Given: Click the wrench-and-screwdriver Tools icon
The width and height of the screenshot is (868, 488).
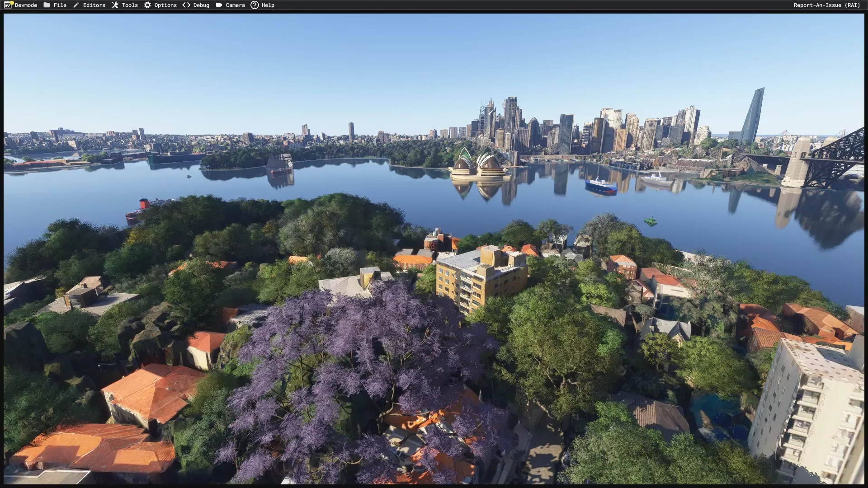Looking at the screenshot, I should [115, 5].
